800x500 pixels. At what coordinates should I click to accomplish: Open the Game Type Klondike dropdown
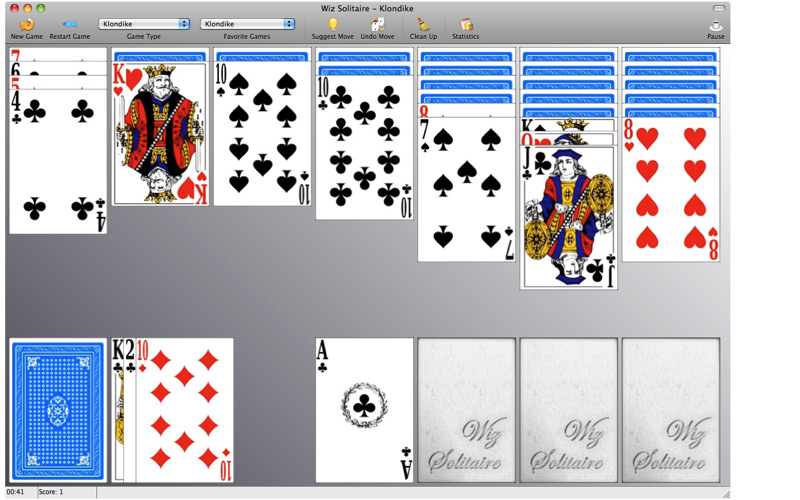point(144,24)
